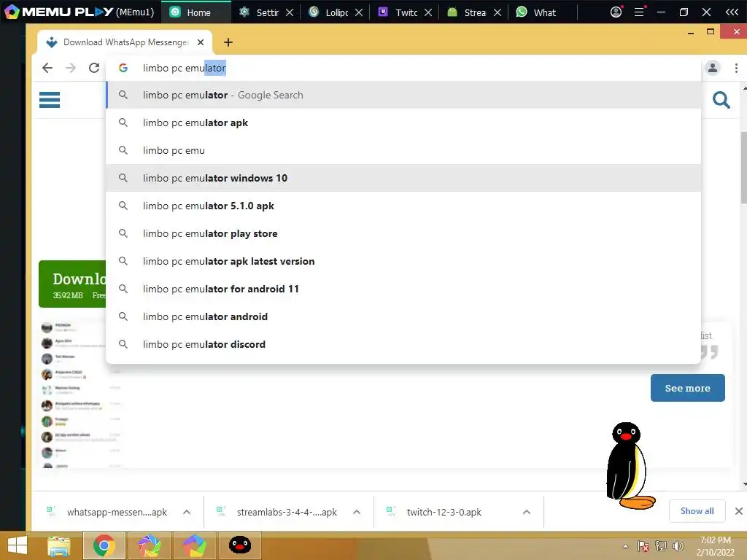
Task: Choose suggestion 'limbo pc emulator apk'
Action: pos(403,122)
